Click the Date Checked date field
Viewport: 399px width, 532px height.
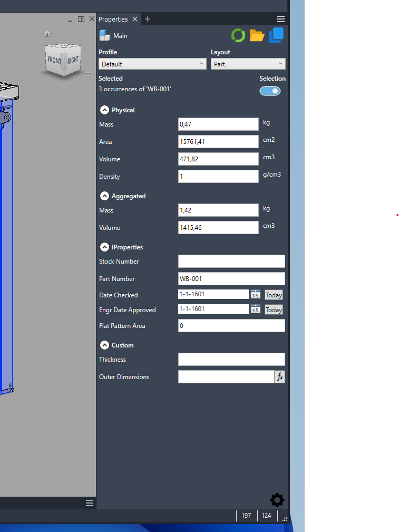coord(213,294)
